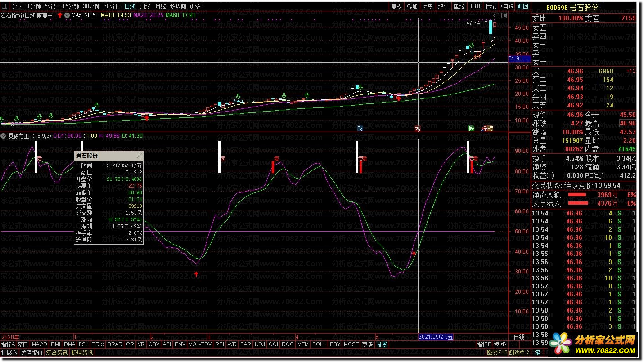Zoom out chart with − button

(525, 344)
